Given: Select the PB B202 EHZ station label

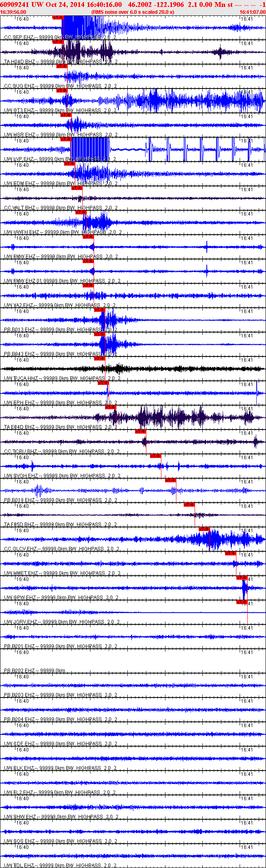Looking at the screenshot, I should pos(34,671).
